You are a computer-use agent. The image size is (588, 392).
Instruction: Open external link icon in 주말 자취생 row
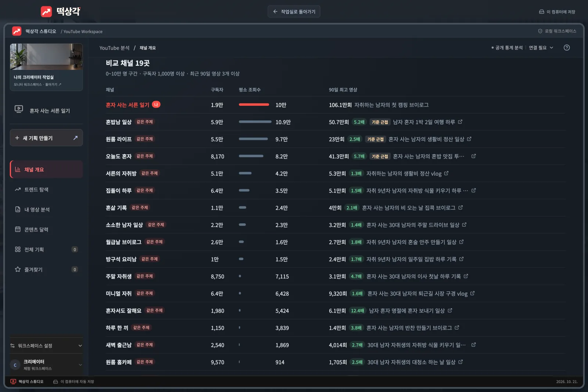pos(466,276)
